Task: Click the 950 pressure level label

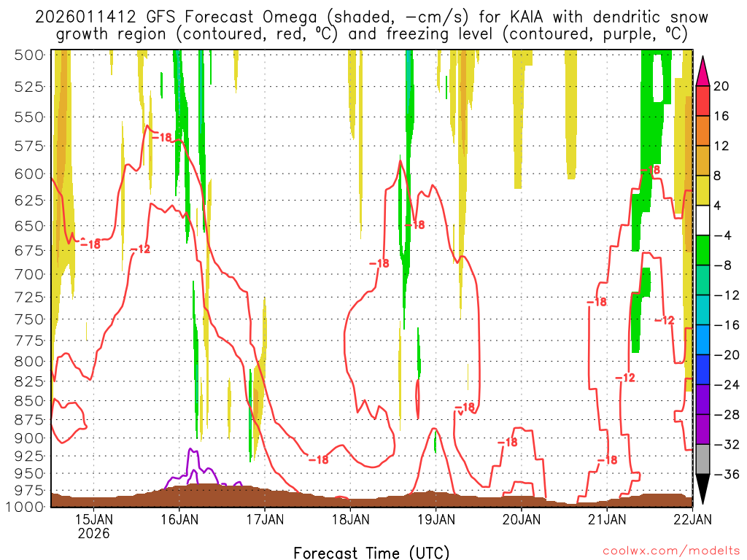Action: 29,474
